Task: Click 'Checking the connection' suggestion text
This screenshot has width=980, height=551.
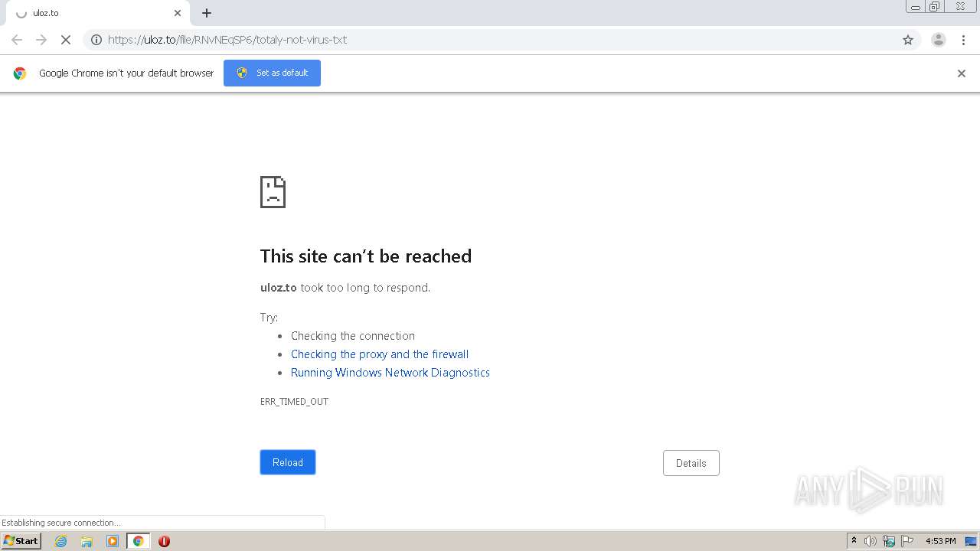Action: click(x=353, y=336)
